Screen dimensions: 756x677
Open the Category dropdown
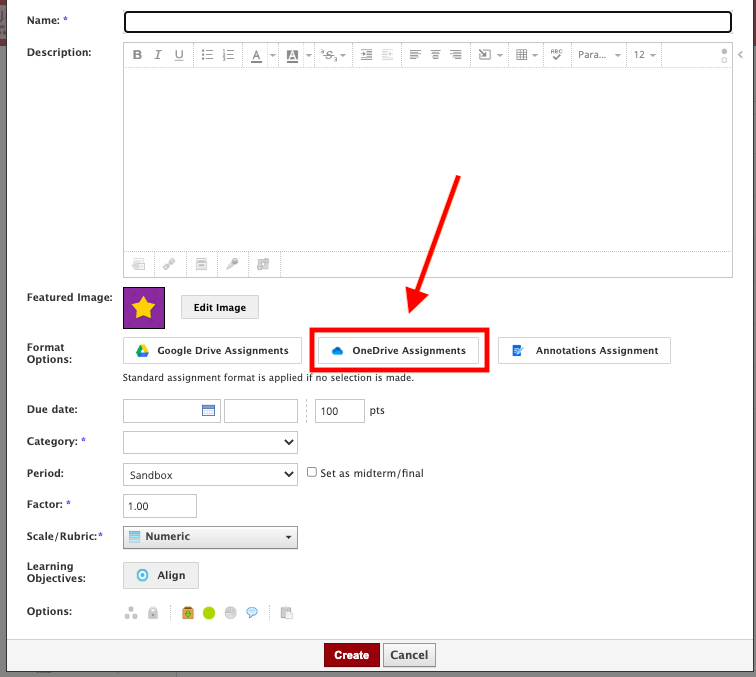[210, 442]
